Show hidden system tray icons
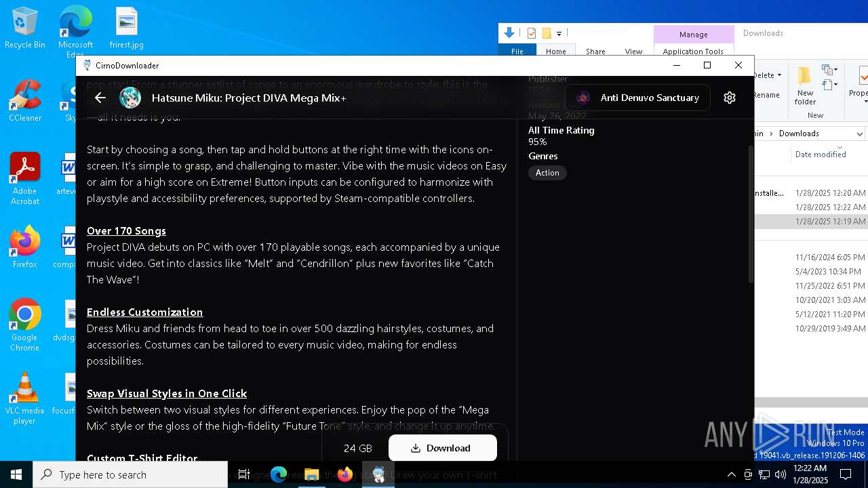The height and width of the screenshot is (488, 868). coord(731,474)
